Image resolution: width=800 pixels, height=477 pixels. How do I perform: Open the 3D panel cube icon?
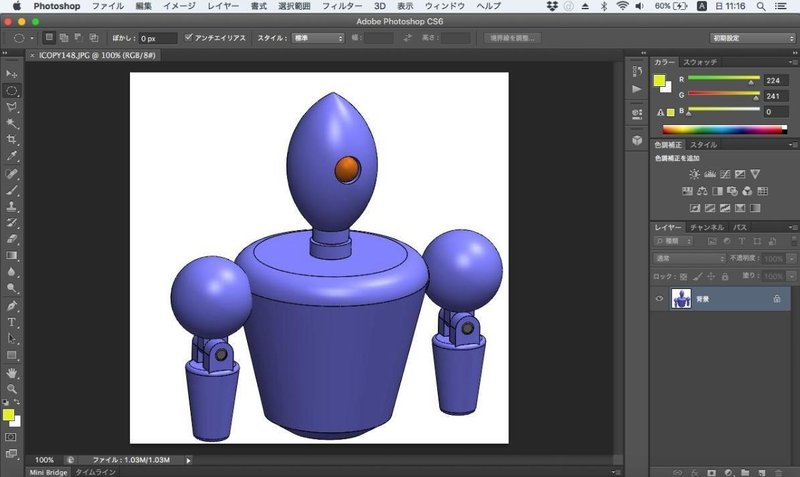(637, 140)
